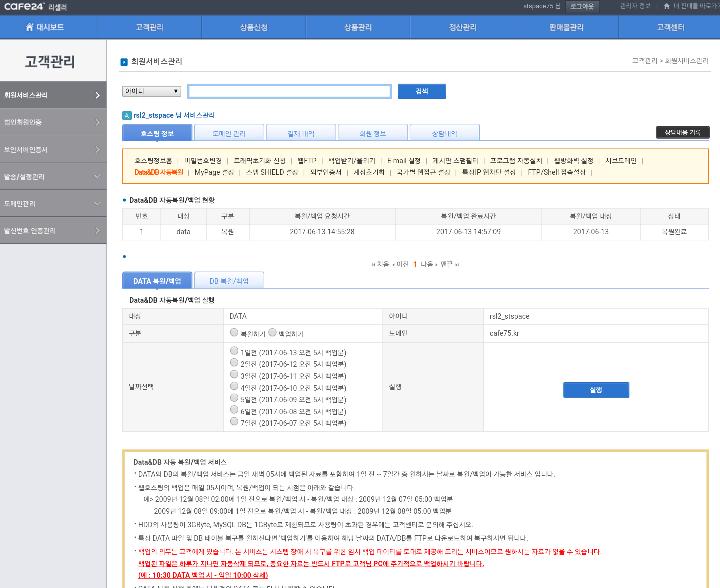Viewport: 720px width, 588px height.
Task: Choose the 1일전 (2017-06-13) backup date
Action: point(234,351)
